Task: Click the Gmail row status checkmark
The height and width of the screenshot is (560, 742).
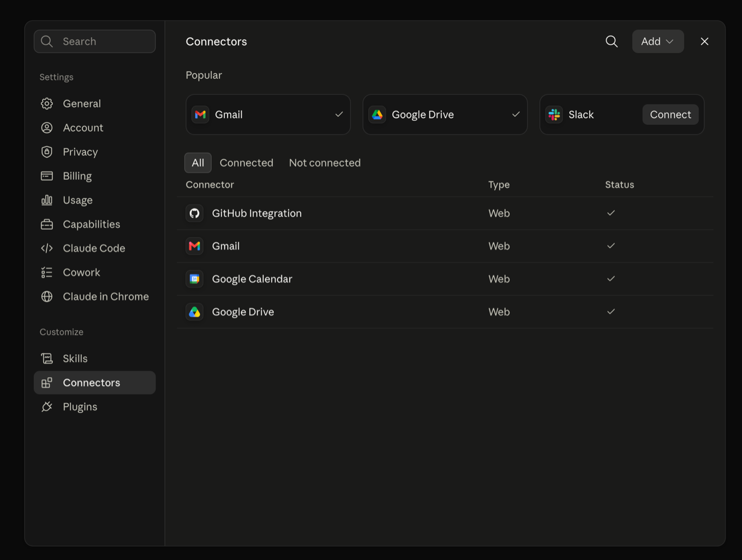Action: click(x=611, y=246)
